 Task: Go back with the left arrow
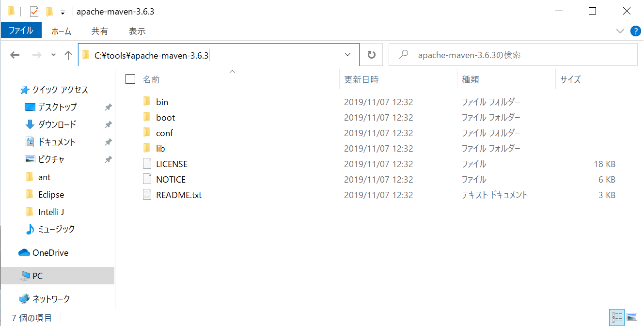[15, 55]
